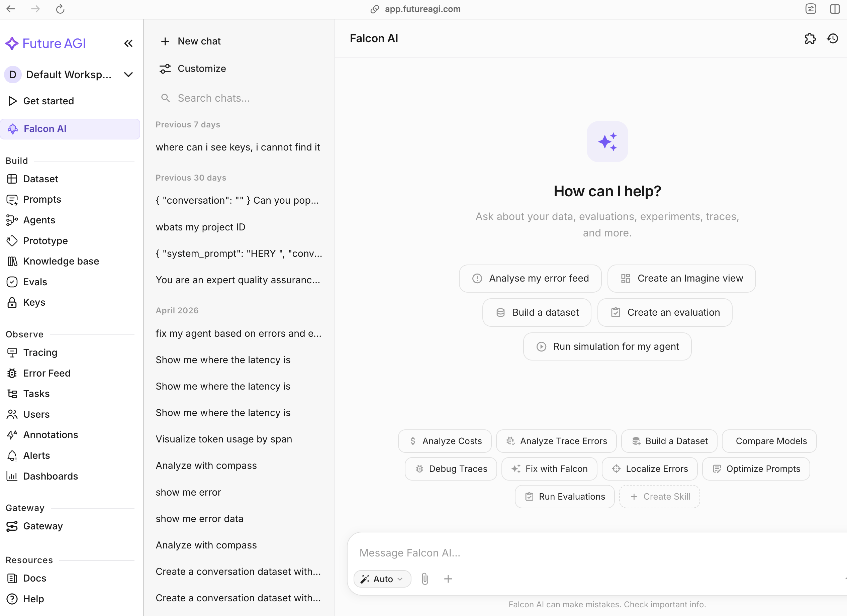The image size is (847, 616).
Task: Open the Auto mode dropdown
Action: click(x=382, y=579)
